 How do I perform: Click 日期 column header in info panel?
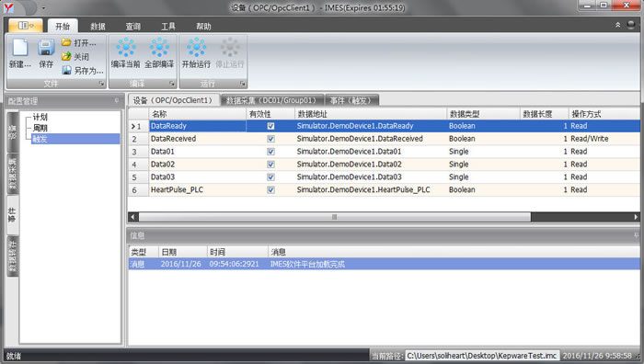click(182, 252)
